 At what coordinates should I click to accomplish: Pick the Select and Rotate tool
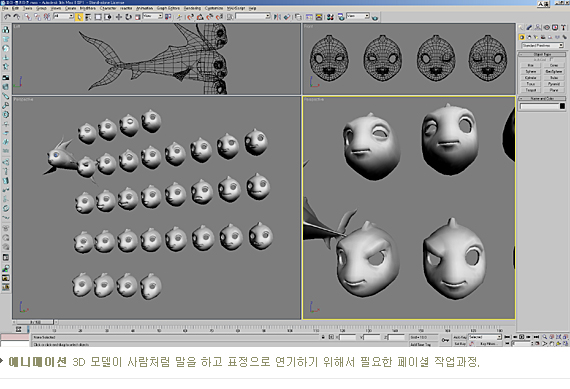128,17
